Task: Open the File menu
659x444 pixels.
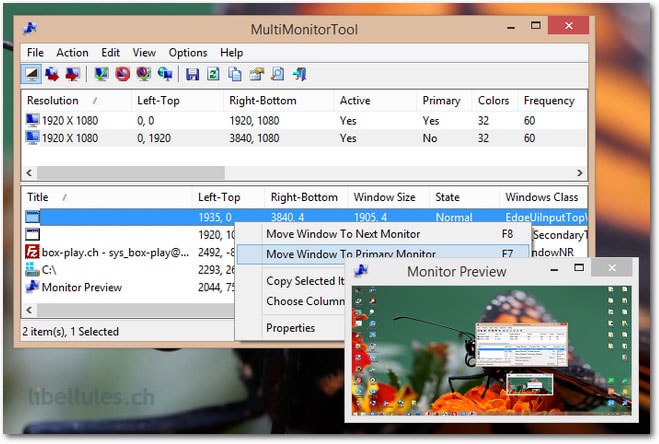Action: click(x=35, y=53)
